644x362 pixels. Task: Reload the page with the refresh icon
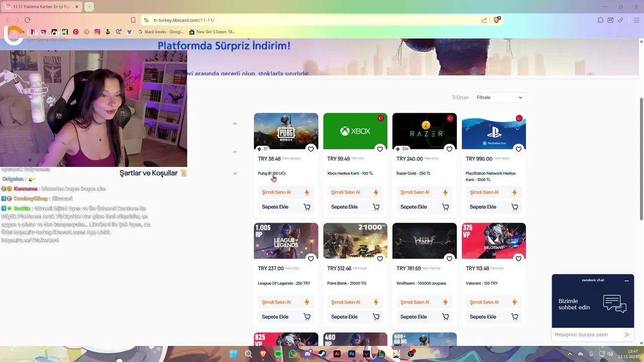click(x=27, y=20)
